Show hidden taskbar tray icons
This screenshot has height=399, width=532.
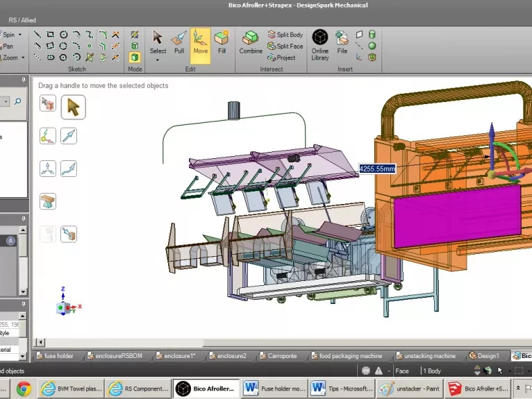[x=518, y=388]
